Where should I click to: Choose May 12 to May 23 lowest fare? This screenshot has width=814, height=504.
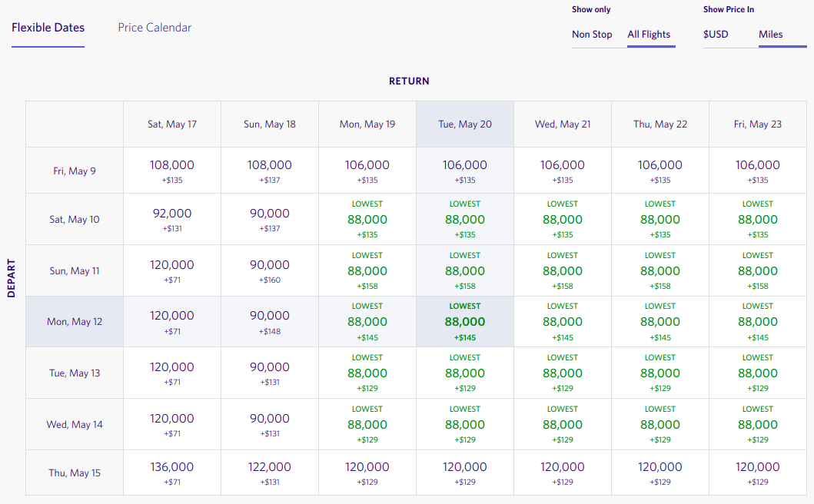(757, 321)
